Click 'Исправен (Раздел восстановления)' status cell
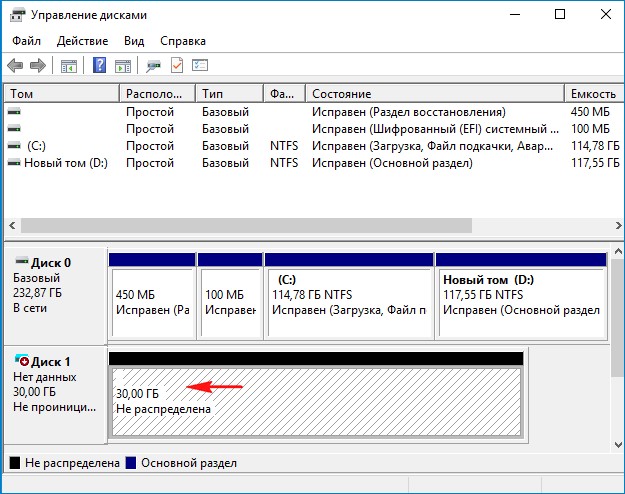Viewport: 625px width, 494px height. point(409,112)
